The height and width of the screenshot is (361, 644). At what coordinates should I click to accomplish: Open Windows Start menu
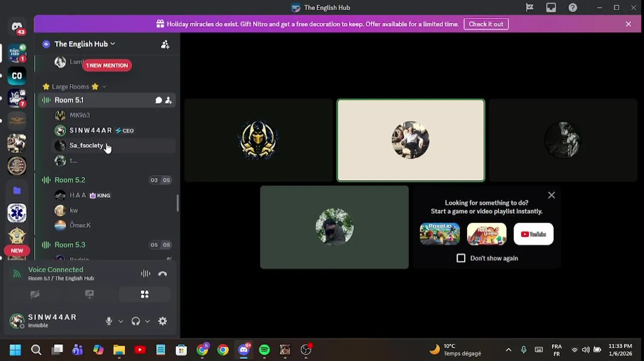click(15, 350)
